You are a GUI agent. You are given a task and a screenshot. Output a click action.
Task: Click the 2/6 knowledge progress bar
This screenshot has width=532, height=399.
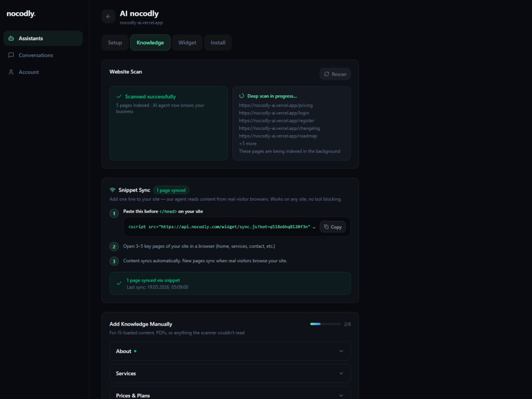point(326,324)
